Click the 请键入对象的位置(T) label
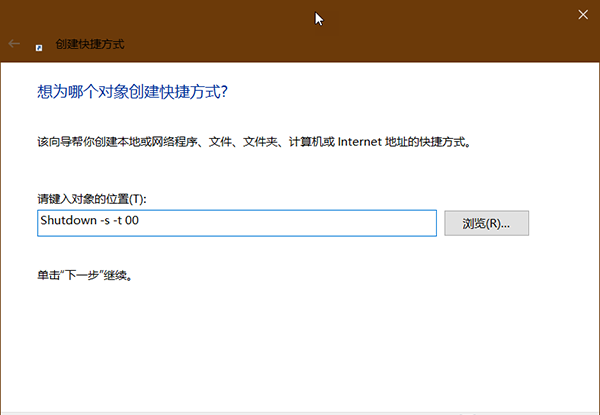The height and width of the screenshot is (415, 600). point(92,198)
